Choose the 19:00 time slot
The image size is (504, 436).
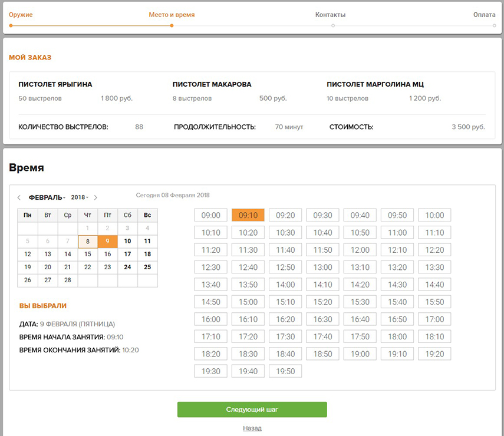[360, 354]
